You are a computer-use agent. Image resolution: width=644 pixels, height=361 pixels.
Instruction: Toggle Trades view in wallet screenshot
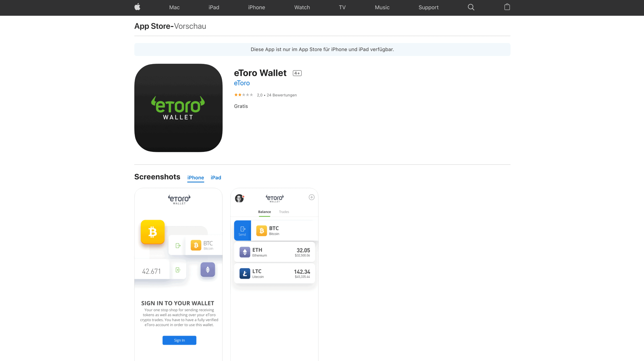tap(284, 211)
